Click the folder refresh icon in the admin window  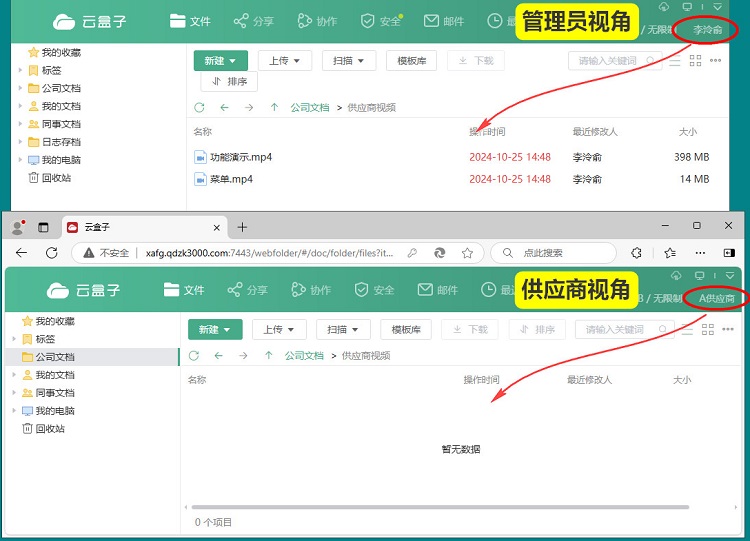tap(200, 107)
